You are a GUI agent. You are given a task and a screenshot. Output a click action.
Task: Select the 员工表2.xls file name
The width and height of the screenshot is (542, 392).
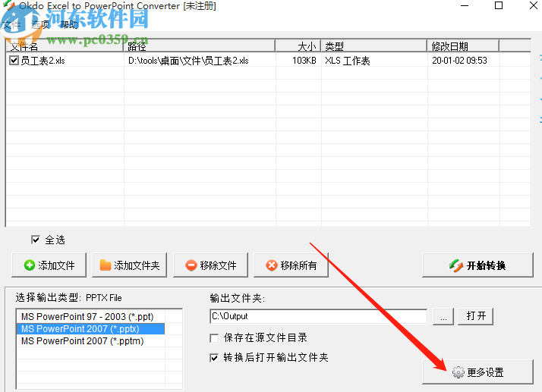pyautogui.click(x=43, y=61)
